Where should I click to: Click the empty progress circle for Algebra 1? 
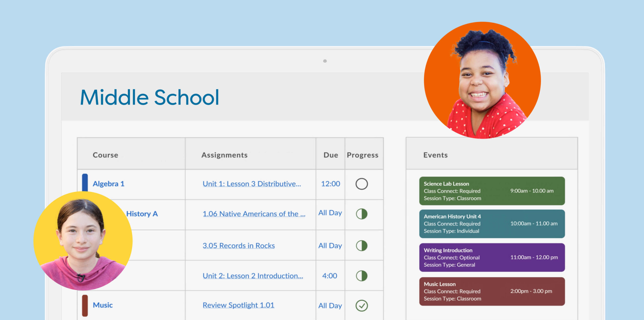pos(361,184)
